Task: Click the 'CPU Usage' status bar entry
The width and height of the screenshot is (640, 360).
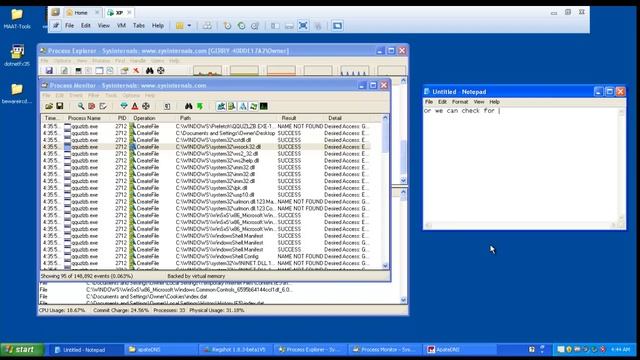Action: 62,310
